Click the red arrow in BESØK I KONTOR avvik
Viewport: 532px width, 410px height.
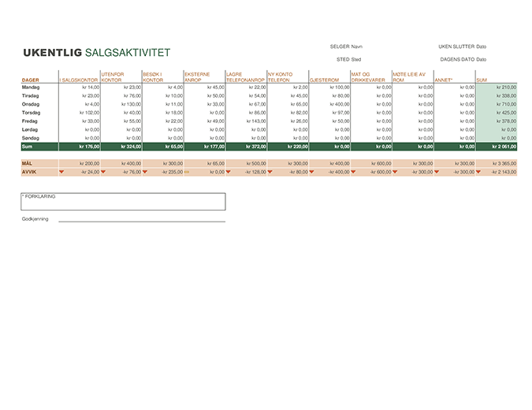145,172
